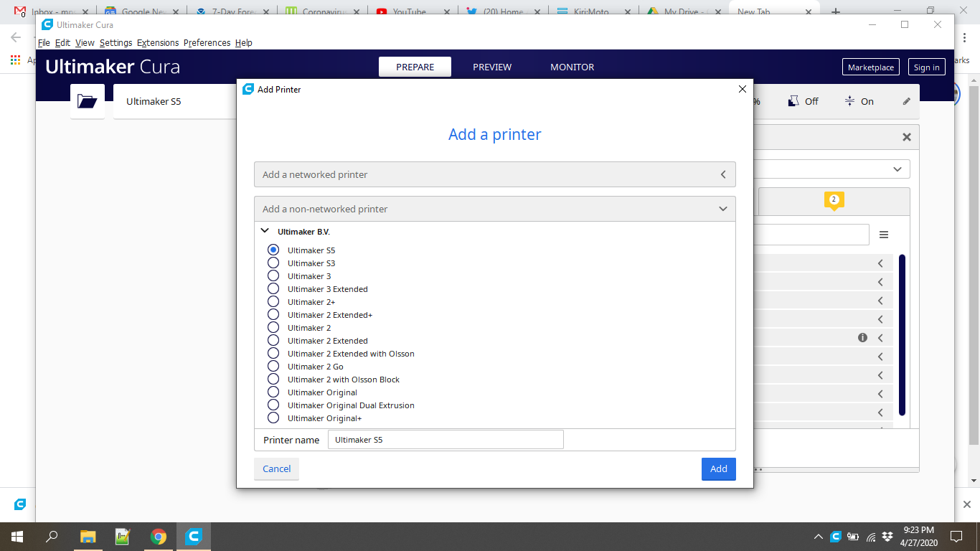Click the Apps grid icon in Chrome
The image size is (980, 551).
(x=16, y=60)
